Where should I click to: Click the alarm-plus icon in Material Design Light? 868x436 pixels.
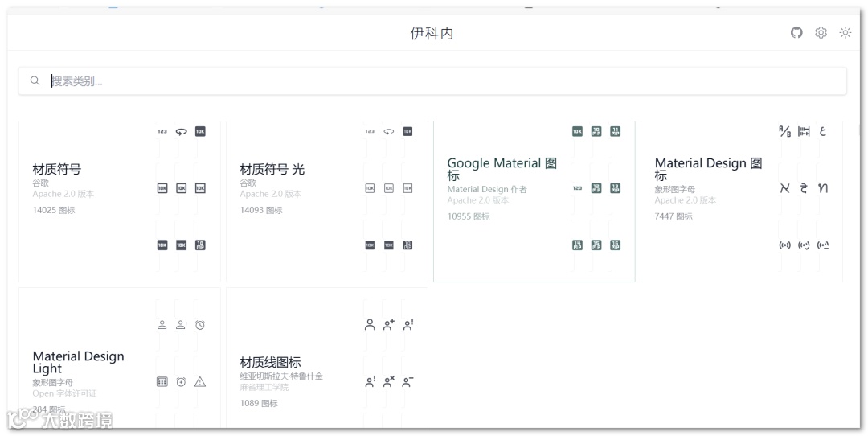(181, 382)
